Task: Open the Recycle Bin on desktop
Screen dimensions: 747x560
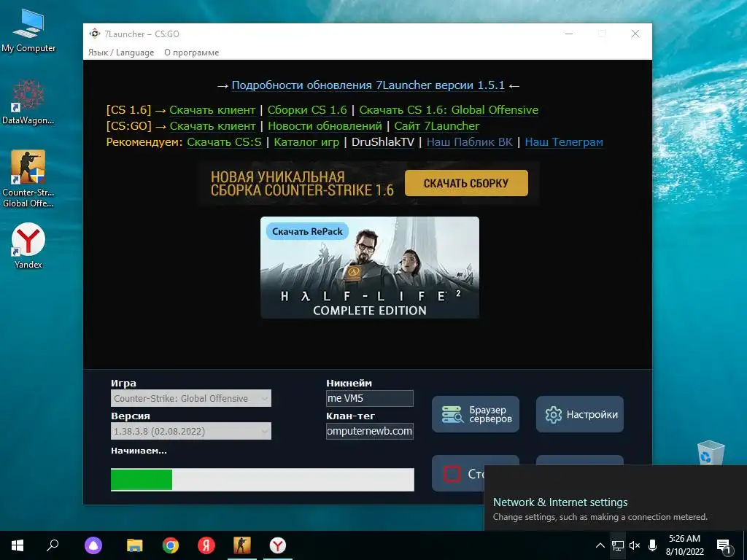Action: [x=711, y=452]
